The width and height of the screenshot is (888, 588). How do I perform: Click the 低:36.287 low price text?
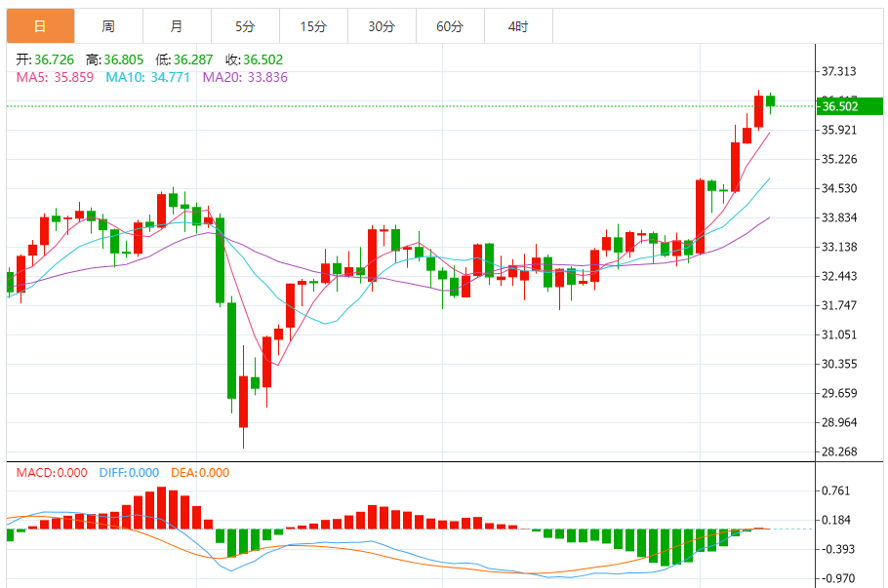(x=184, y=59)
